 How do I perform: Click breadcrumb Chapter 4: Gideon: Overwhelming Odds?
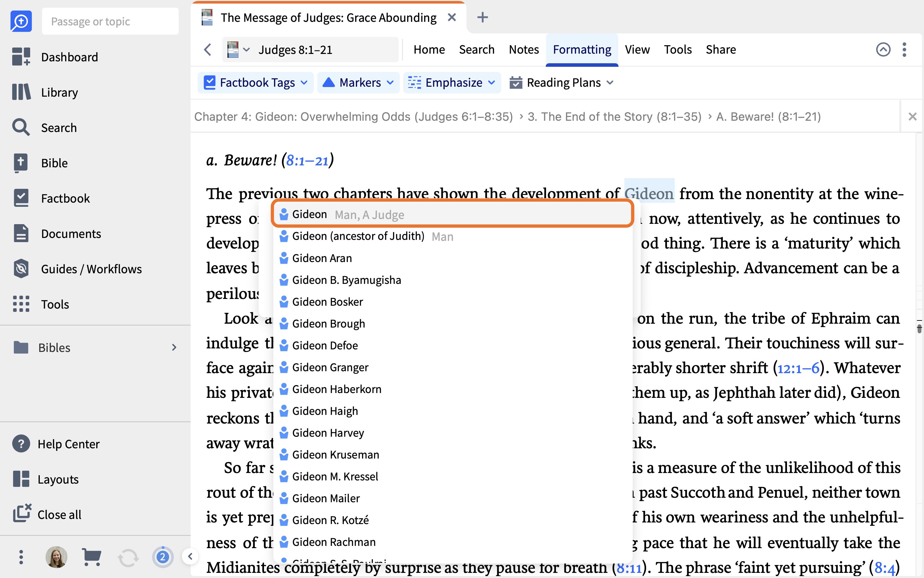tap(353, 117)
